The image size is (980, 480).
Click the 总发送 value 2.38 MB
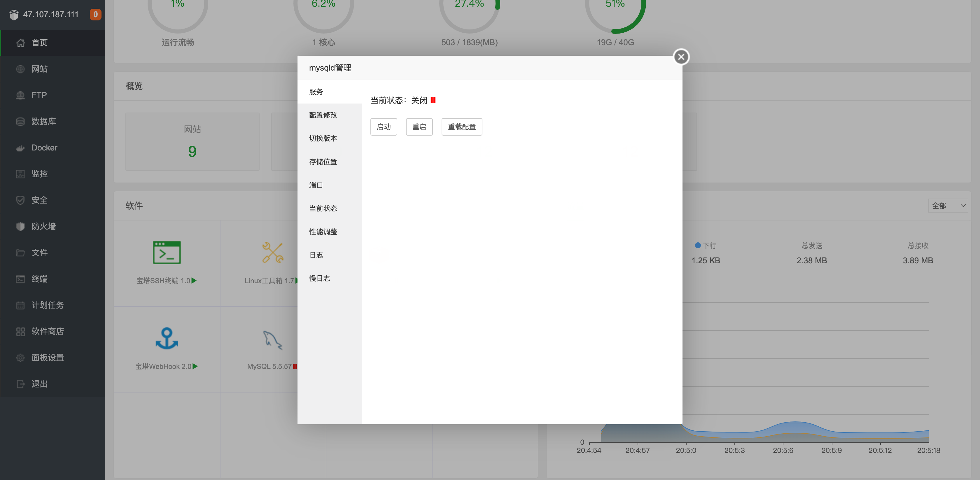tap(811, 260)
